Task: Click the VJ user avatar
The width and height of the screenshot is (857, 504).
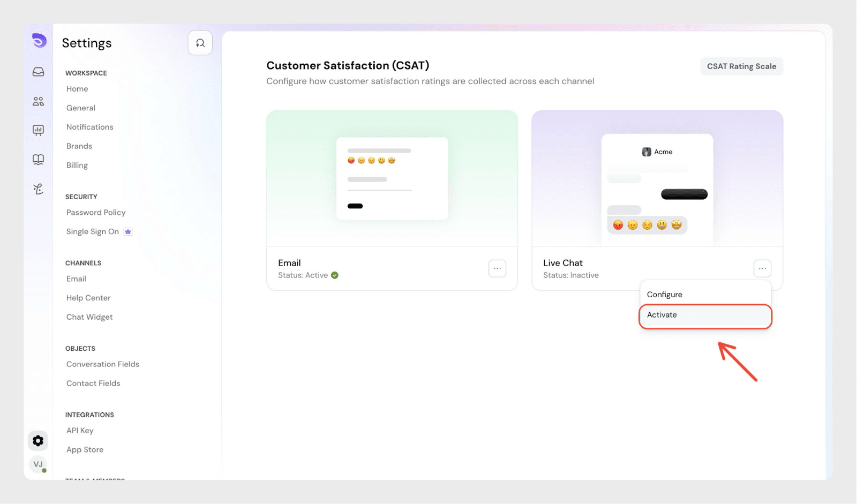Action: 38,464
